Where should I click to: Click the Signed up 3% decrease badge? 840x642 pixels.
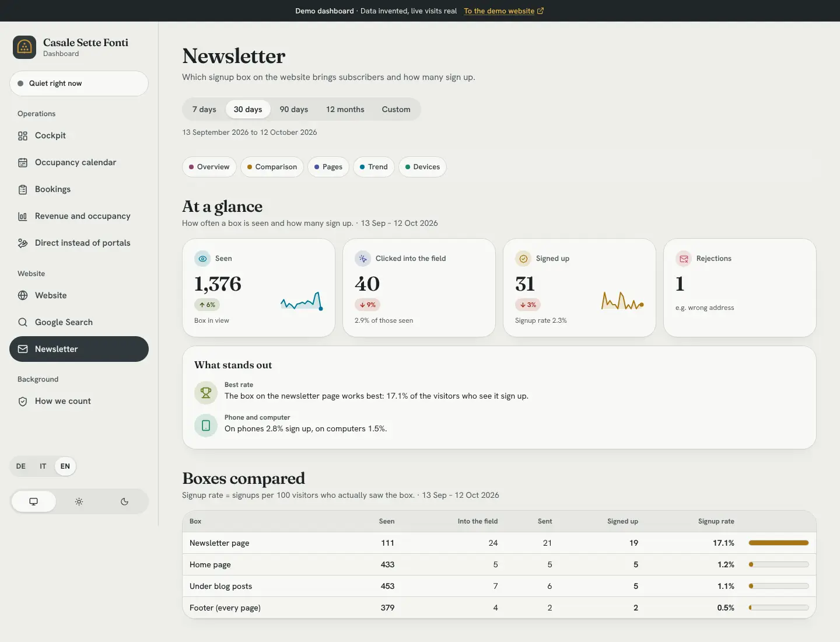click(x=528, y=305)
